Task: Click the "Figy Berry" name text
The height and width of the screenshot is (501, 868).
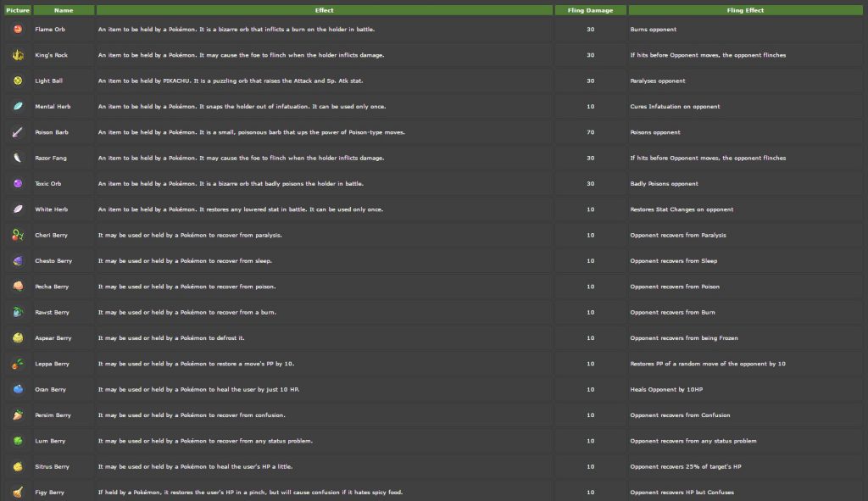Action: pyautogui.click(x=49, y=493)
